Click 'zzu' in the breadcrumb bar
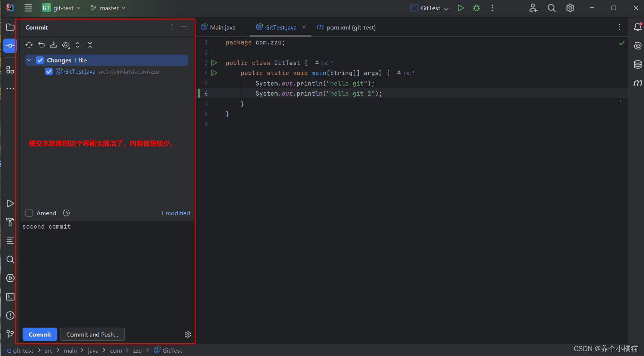The image size is (644, 356). pos(137,350)
